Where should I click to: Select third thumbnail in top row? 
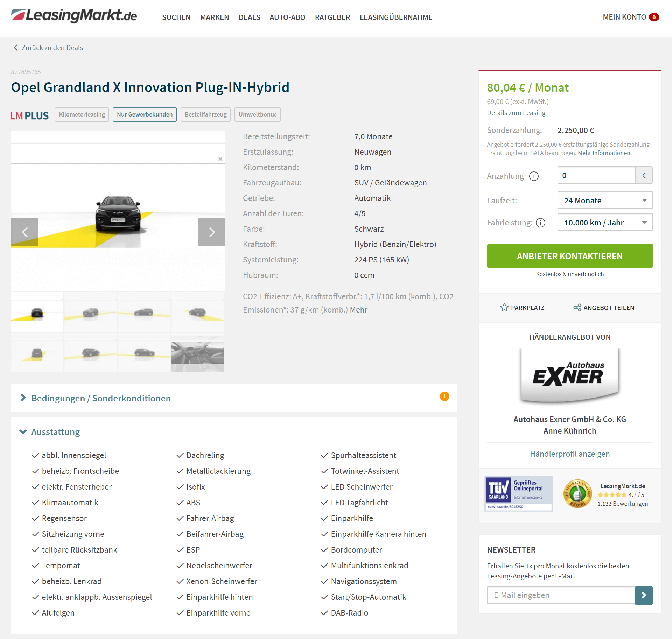point(144,312)
